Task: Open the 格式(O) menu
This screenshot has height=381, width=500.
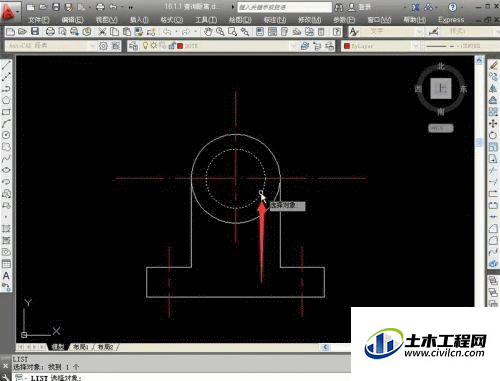Action: [172, 20]
